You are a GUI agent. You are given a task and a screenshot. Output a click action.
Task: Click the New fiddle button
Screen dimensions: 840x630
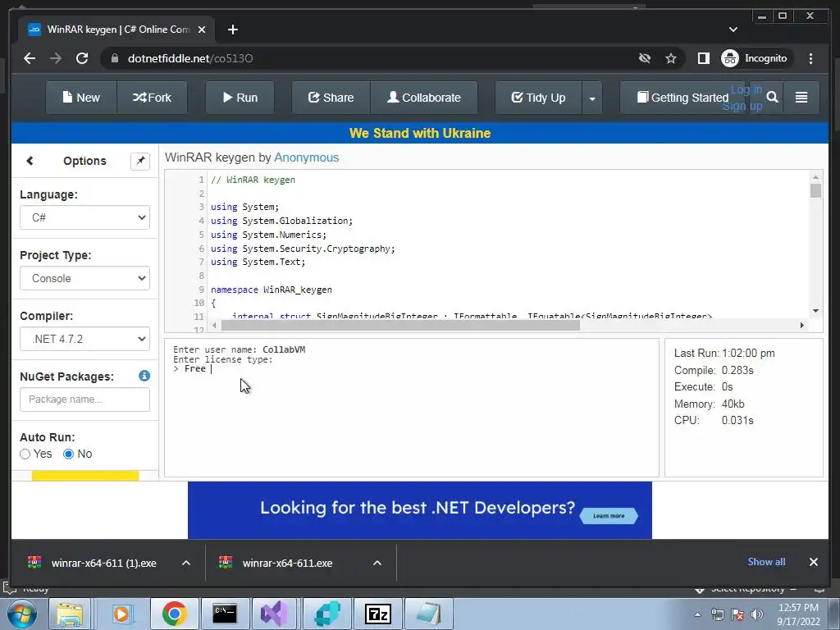(x=81, y=98)
